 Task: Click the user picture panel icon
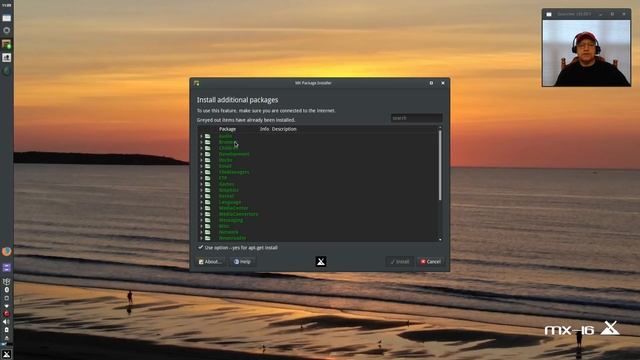(6, 58)
